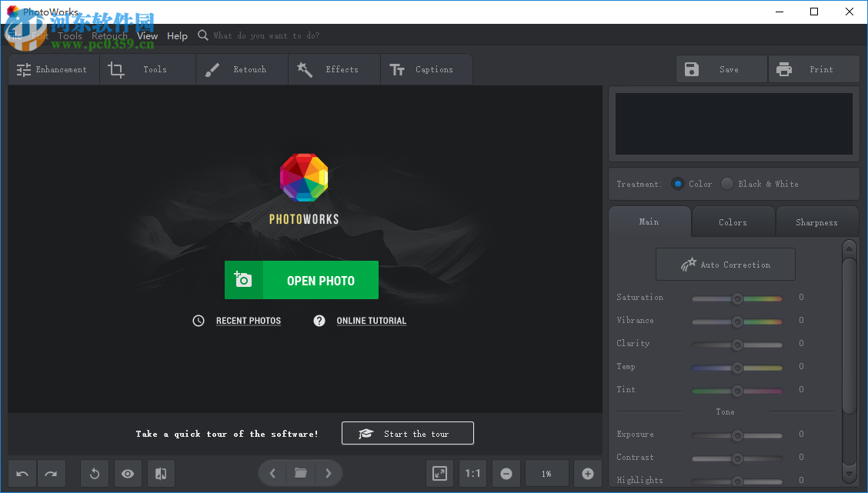This screenshot has height=493, width=868.
Task: Open the Online Tutorial link
Action: click(x=371, y=321)
